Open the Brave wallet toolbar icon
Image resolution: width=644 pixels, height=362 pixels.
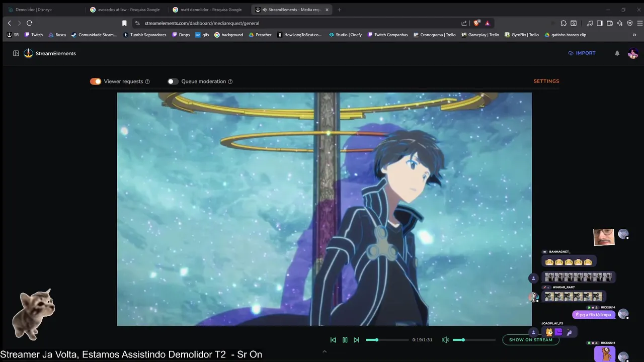(610, 23)
